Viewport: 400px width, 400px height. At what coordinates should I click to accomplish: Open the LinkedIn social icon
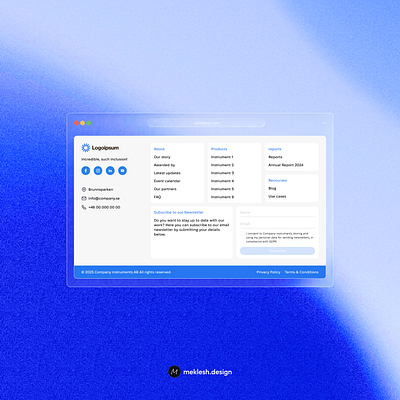click(110, 171)
